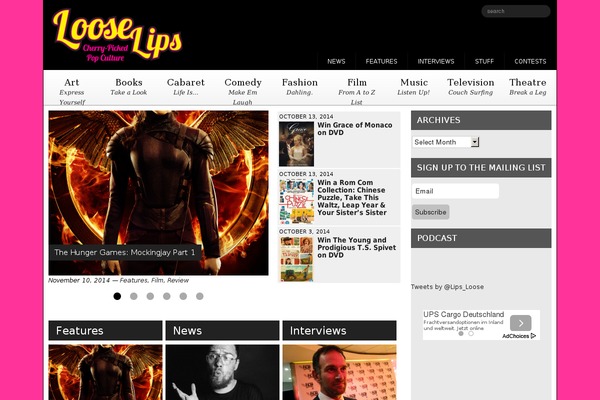Screen dimensions: 600x400
Task: Open the NEWS menu item
Action: 336,61
